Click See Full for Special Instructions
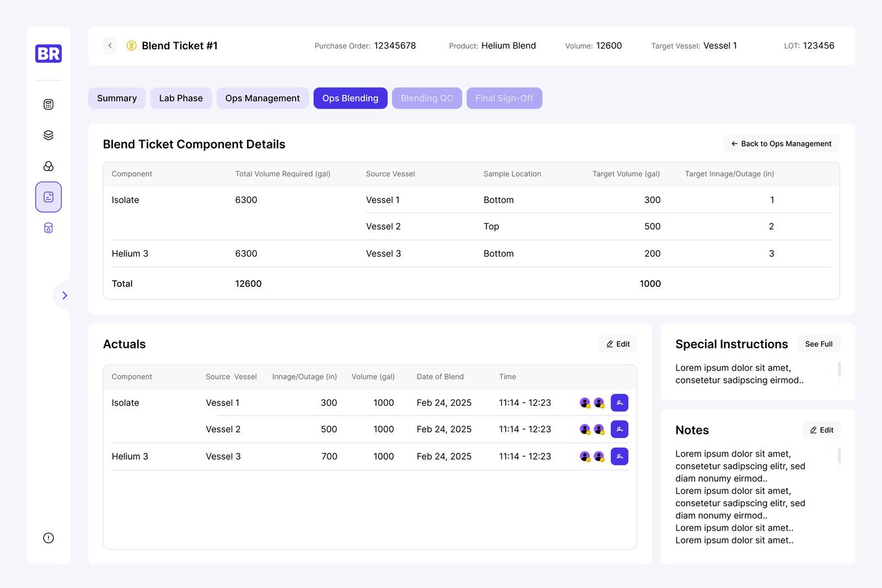 click(x=818, y=344)
